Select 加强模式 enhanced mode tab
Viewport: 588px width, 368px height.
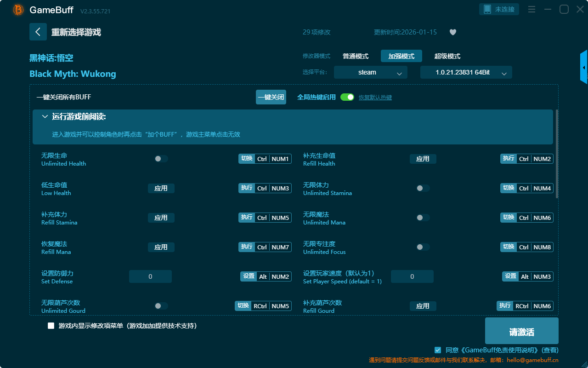(401, 56)
